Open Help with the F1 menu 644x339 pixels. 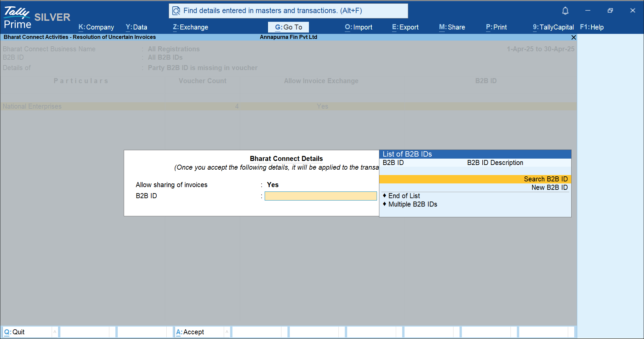pyautogui.click(x=592, y=27)
